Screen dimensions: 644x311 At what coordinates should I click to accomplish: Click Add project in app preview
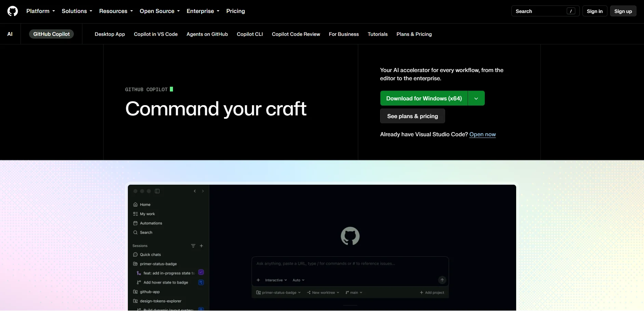point(432,293)
